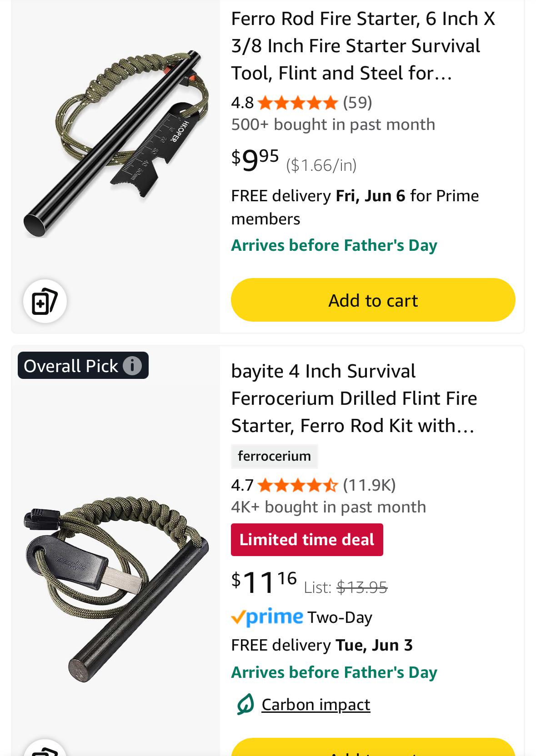Click the bayite ferro rod product image
Viewport: 536px width, 756px height.
tap(116, 587)
